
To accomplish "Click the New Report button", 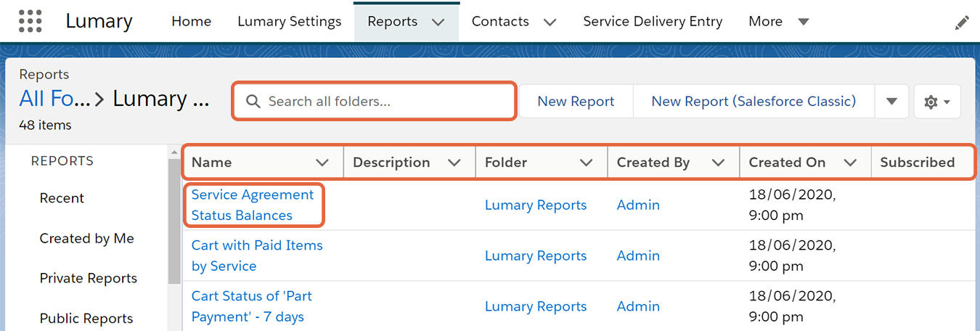I will pyautogui.click(x=576, y=102).
